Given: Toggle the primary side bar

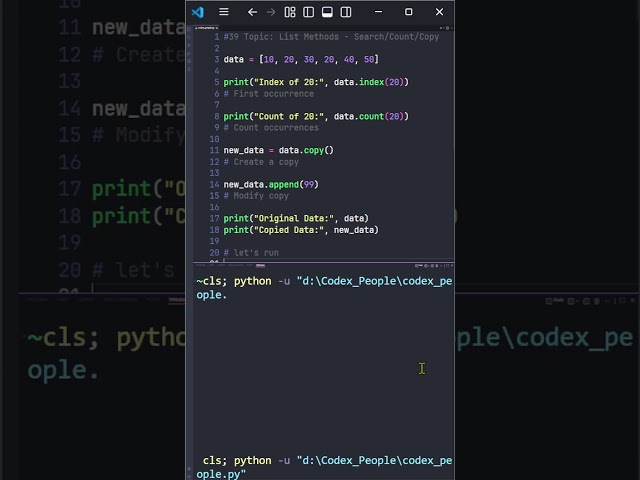Looking at the screenshot, I should point(309,12).
